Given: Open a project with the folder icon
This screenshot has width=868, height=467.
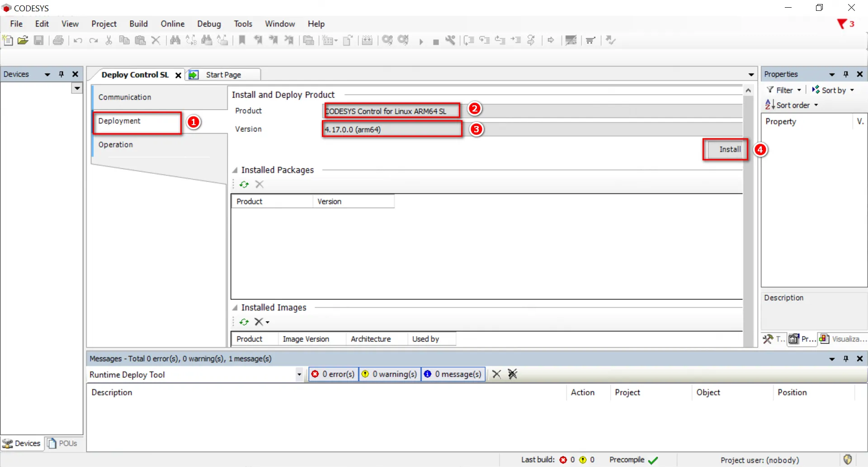Looking at the screenshot, I should [23, 41].
